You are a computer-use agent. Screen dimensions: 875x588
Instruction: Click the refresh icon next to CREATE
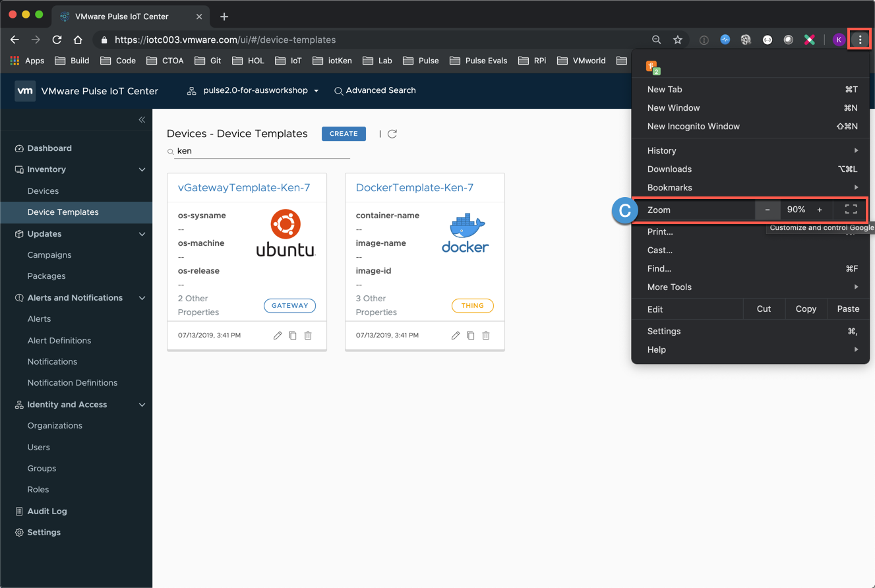click(392, 134)
